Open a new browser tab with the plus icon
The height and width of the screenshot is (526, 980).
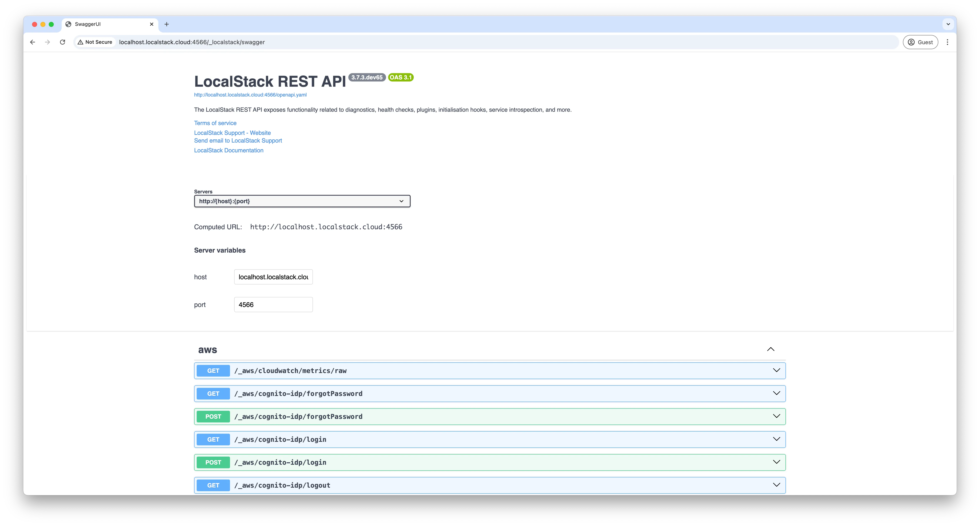click(x=166, y=24)
